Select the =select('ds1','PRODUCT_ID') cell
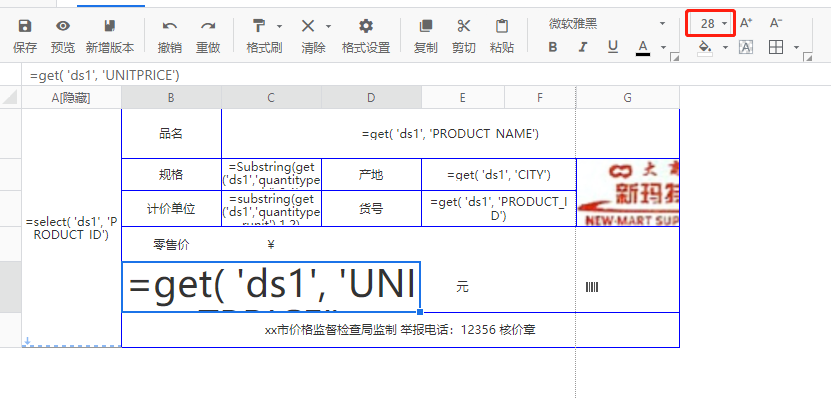The width and height of the screenshot is (831, 398). (x=72, y=228)
